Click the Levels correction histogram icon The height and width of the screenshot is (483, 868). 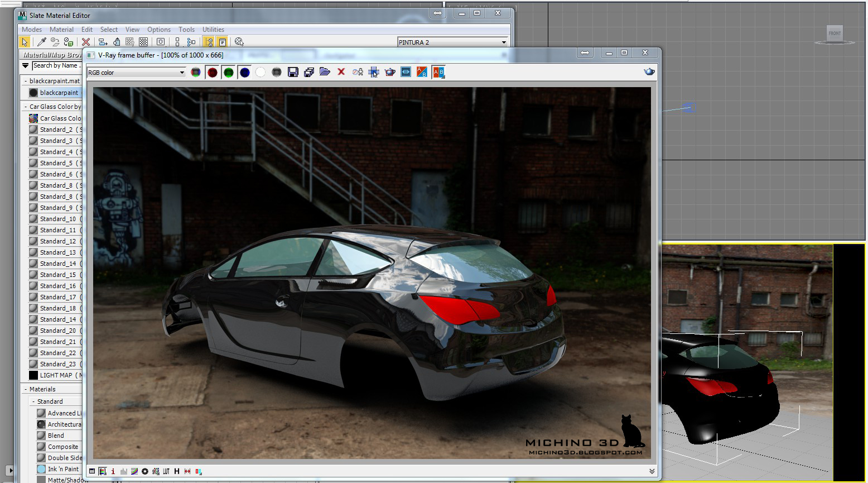124,471
